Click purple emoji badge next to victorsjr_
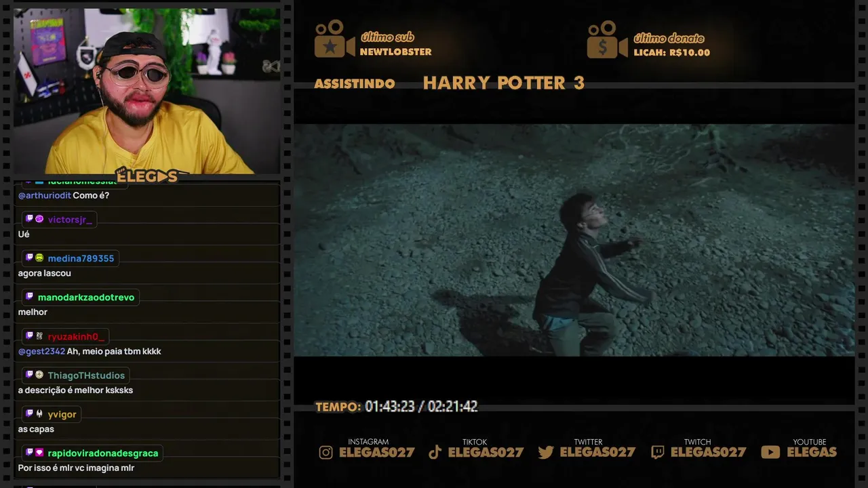Viewport: 868px width, 488px height. point(39,219)
